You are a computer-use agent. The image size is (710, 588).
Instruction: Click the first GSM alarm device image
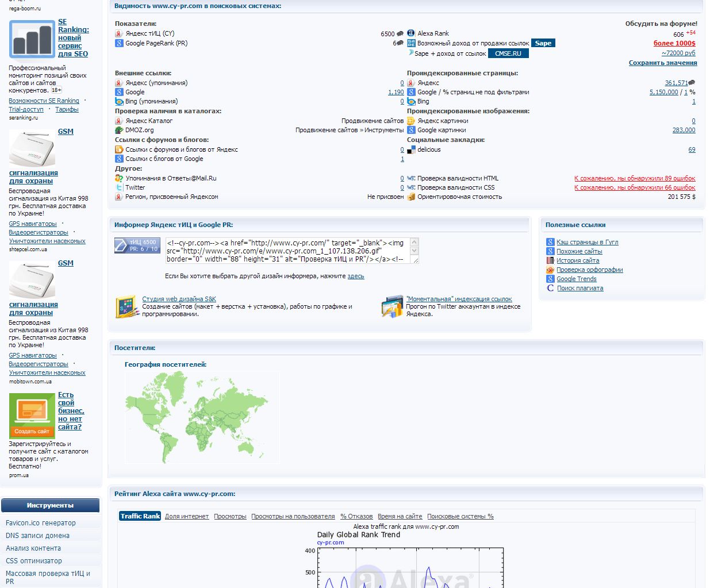[x=32, y=148]
